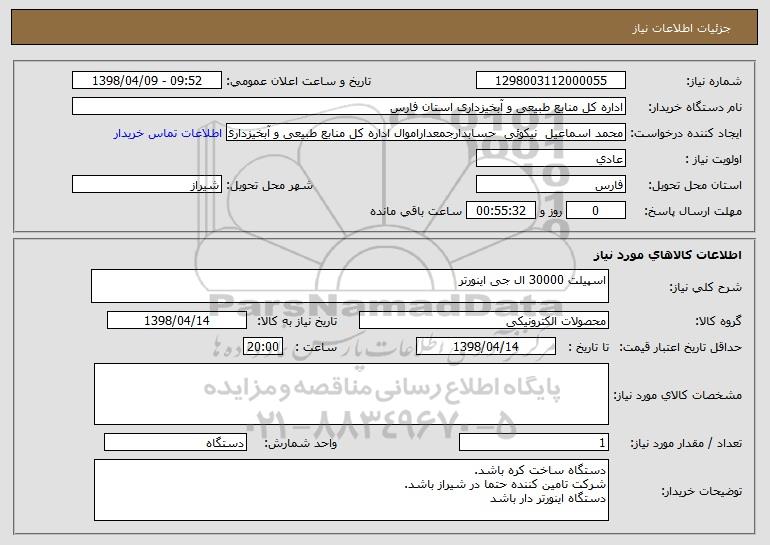Click the empty goods specifications text area
Screen dimensions: 770x545
point(351,394)
